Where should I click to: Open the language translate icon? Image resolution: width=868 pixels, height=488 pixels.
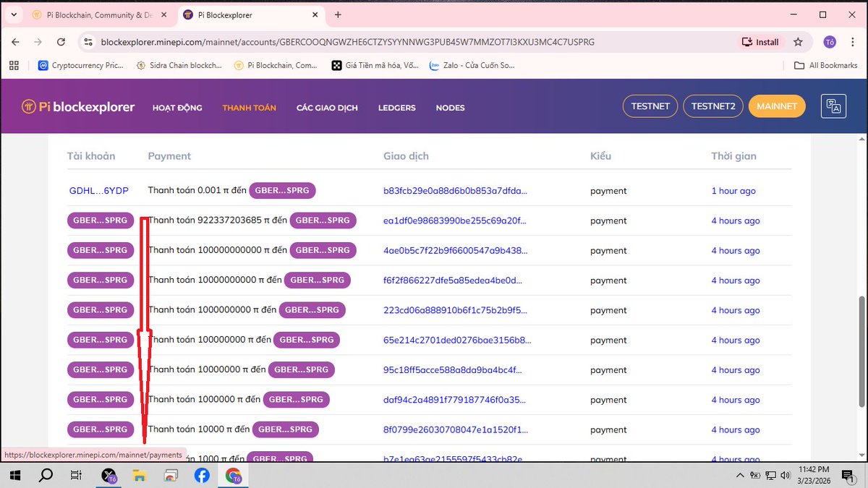[x=834, y=106]
